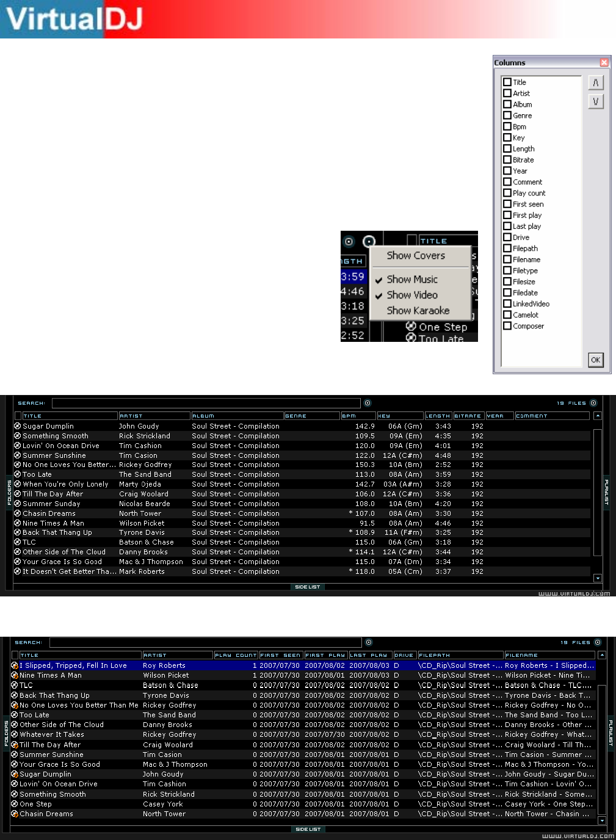Screen dimensions: 616x840
Task: Tick the Composer column checkbox
Action: 507,325
